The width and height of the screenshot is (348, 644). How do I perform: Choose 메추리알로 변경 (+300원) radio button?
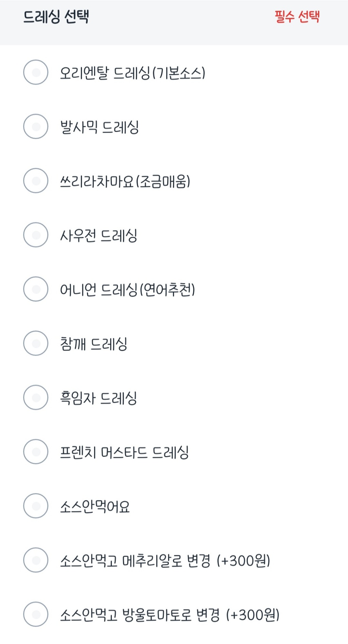tap(36, 560)
